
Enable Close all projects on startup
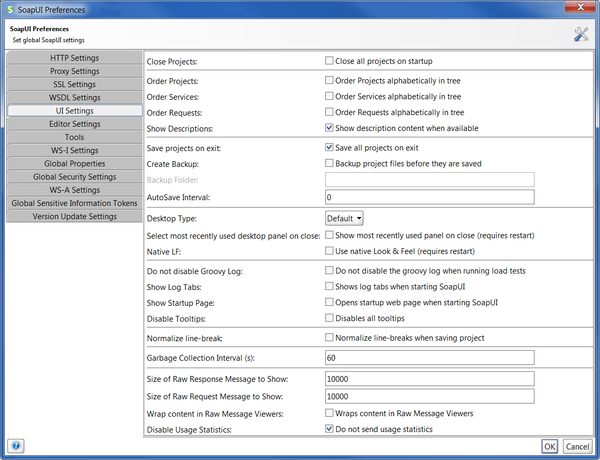pos(330,61)
